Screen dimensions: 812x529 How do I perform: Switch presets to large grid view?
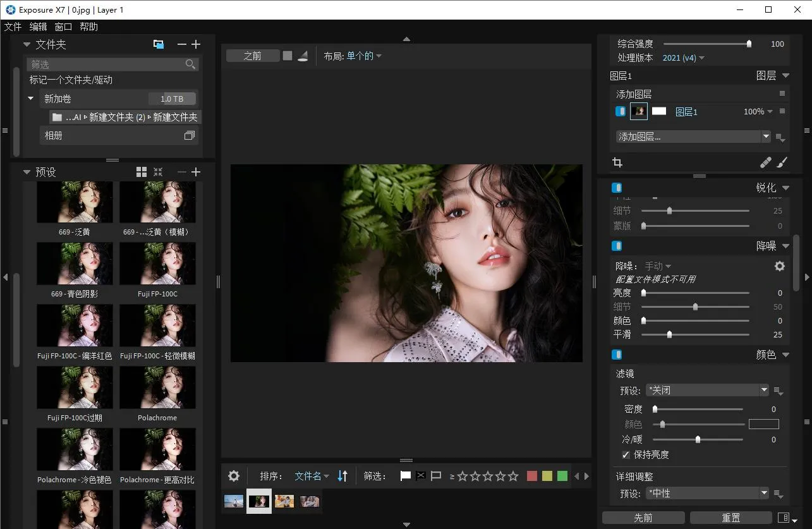click(x=142, y=172)
